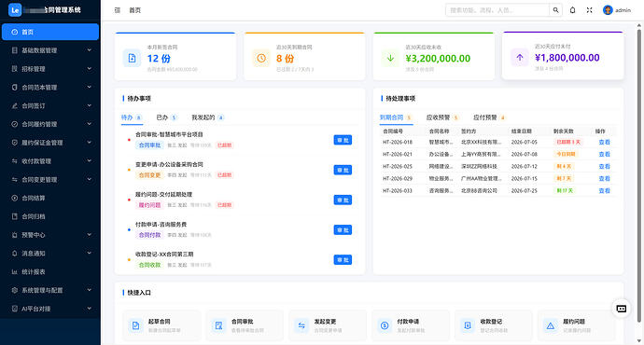Click the 合同审批 tag under 智慧城市平台项目
The height and width of the screenshot is (345, 644).
coord(149,145)
